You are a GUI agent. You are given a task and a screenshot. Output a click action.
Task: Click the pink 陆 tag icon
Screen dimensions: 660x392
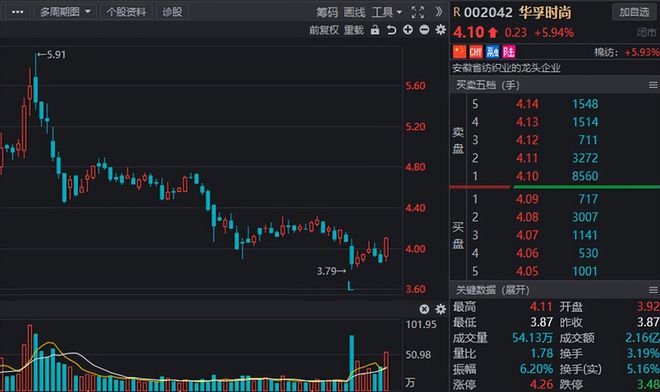pyautogui.click(x=508, y=52)
